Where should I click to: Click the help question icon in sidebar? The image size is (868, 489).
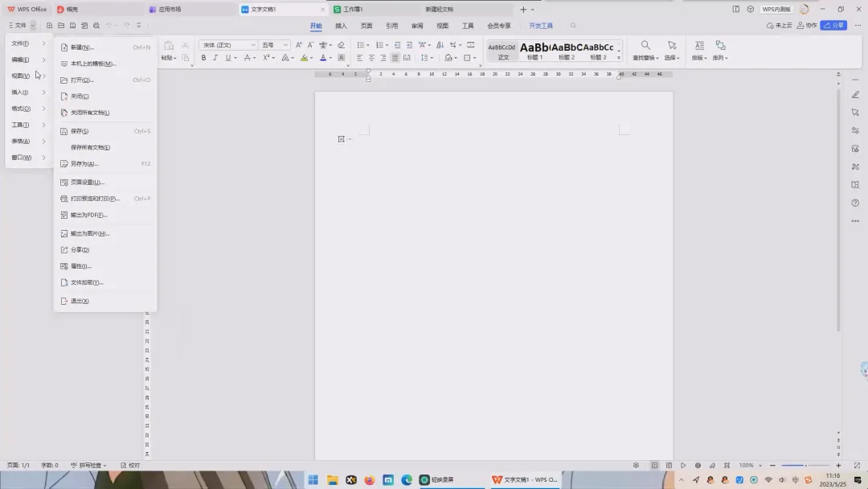coord(855,203)
